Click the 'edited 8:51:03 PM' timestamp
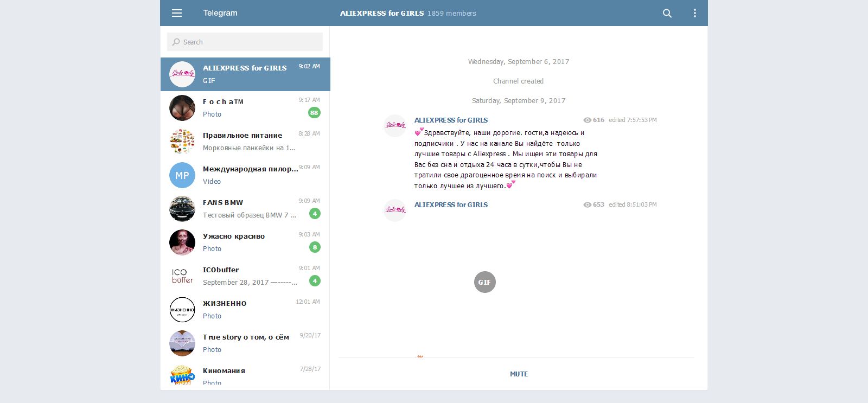868x403 pixels. [x=633, y=205]
